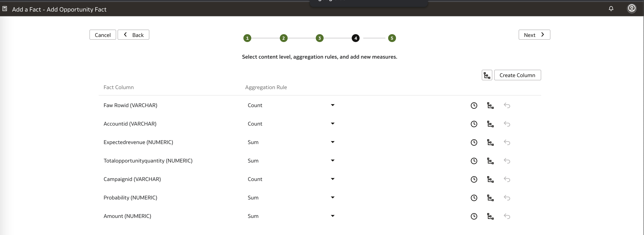Click the clock icon for Faw Rowid row

474,105
